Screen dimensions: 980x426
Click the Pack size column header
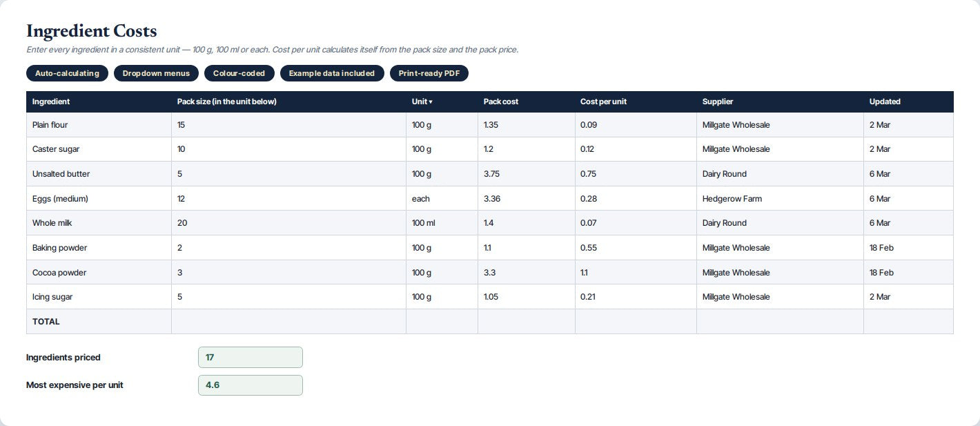288,101
